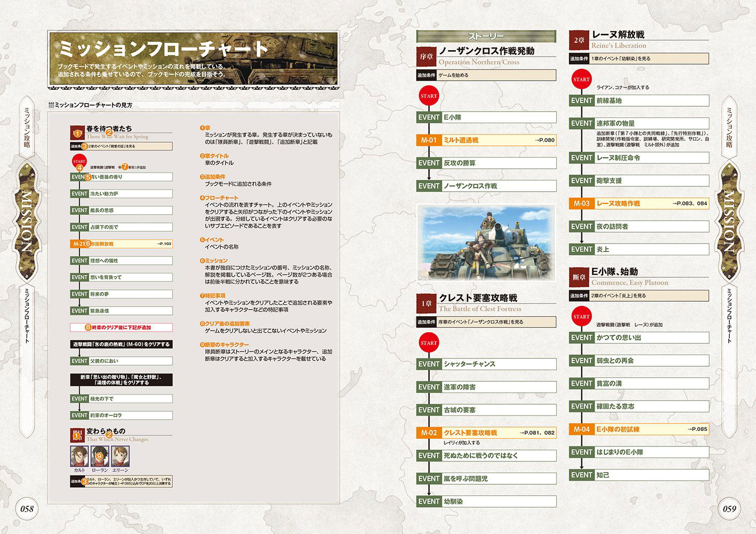Click the START circle in レーヌ解放戦 chapter

[581, 80]
